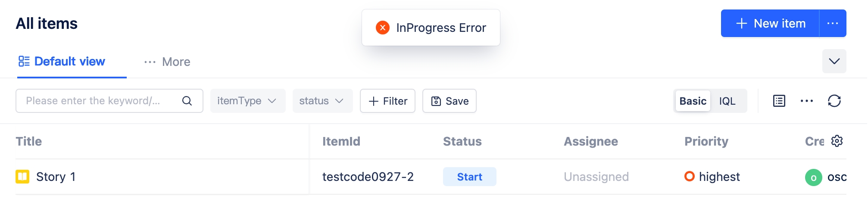Open the More views menu
868x224 pixels.
[x=168, y=62]
